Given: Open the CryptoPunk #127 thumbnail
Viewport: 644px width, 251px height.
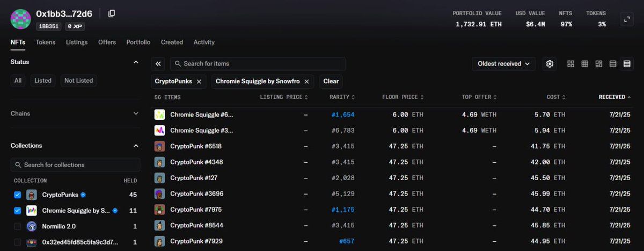Looking at the screenshot, I should click(x=159, y=178).
